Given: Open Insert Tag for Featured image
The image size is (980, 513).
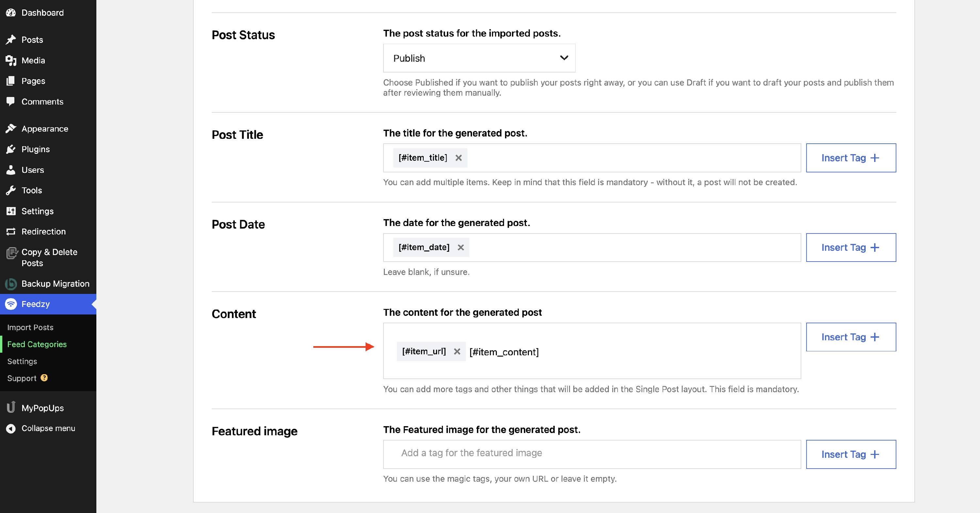Looking at the screenshot, I should (850, 454).
